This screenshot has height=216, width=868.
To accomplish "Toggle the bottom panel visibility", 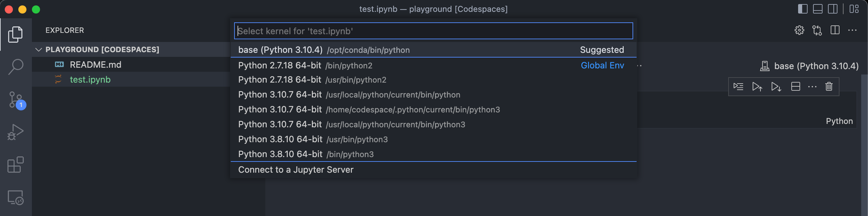I will point(818,9).
